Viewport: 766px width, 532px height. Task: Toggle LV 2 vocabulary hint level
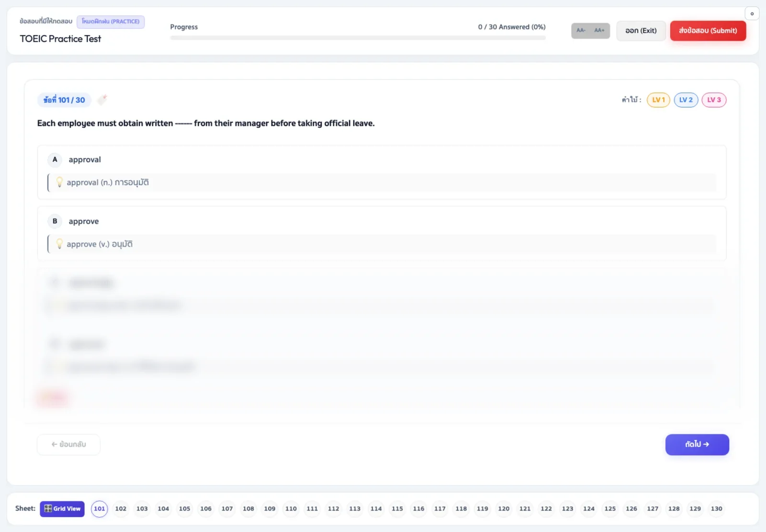(x=686, y=100)
